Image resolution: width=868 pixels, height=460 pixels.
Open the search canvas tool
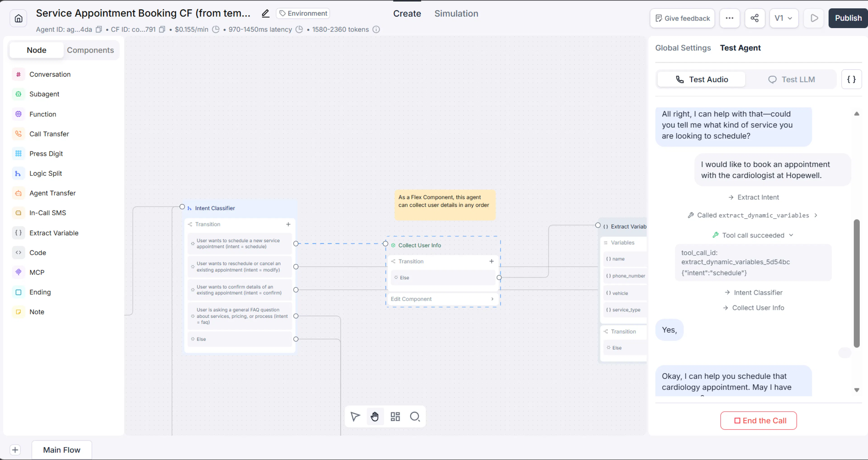pos(415,417)
